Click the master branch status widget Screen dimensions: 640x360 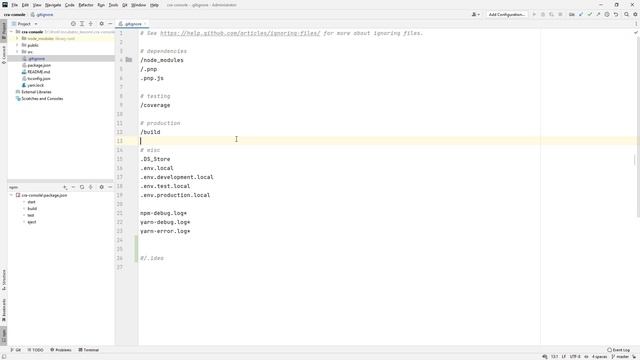coord(620,357)
